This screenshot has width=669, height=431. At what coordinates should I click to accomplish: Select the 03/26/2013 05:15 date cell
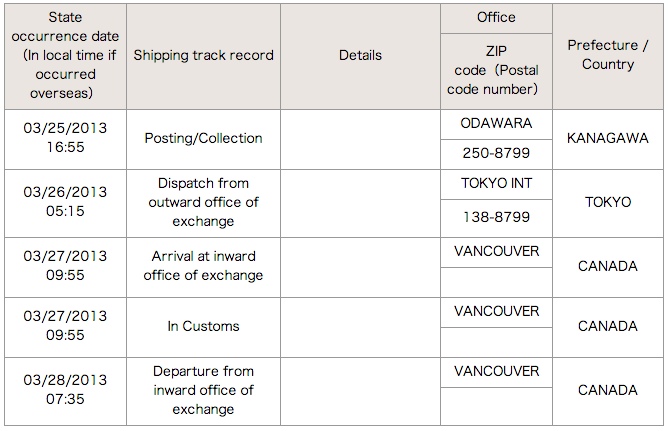(65, 202)
